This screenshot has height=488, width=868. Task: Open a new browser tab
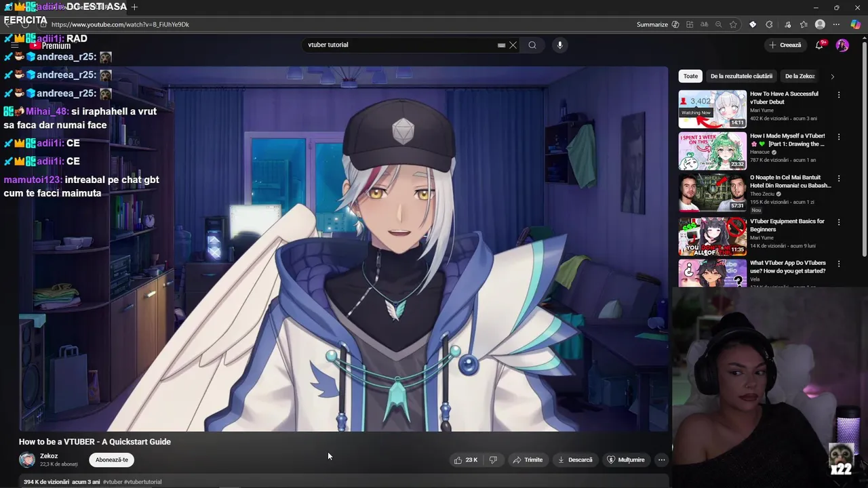click(134, 7)
